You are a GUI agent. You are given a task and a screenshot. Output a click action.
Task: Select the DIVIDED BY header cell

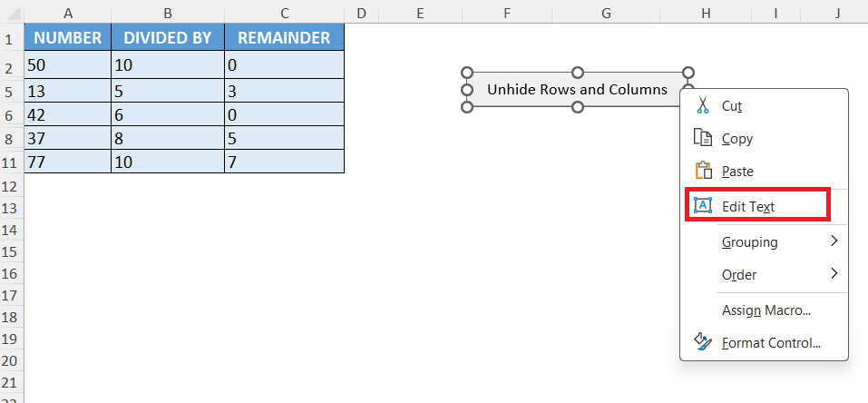tap(168, 38)
